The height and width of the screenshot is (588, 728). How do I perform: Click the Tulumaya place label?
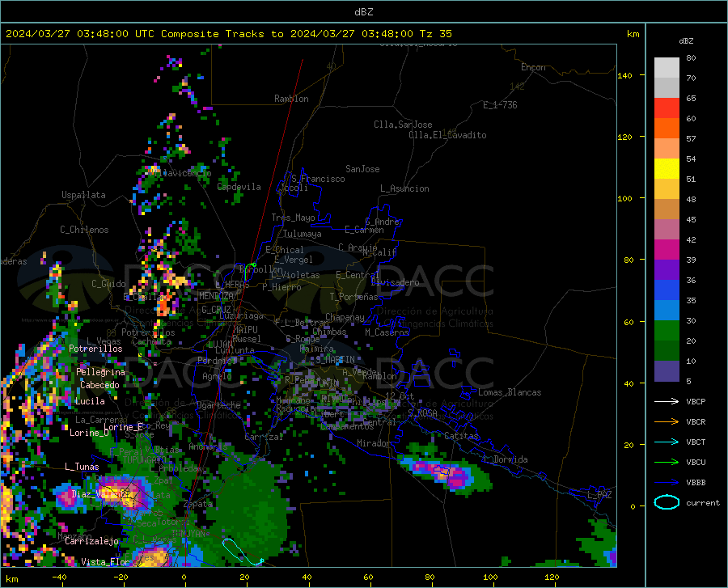point(303,234)
